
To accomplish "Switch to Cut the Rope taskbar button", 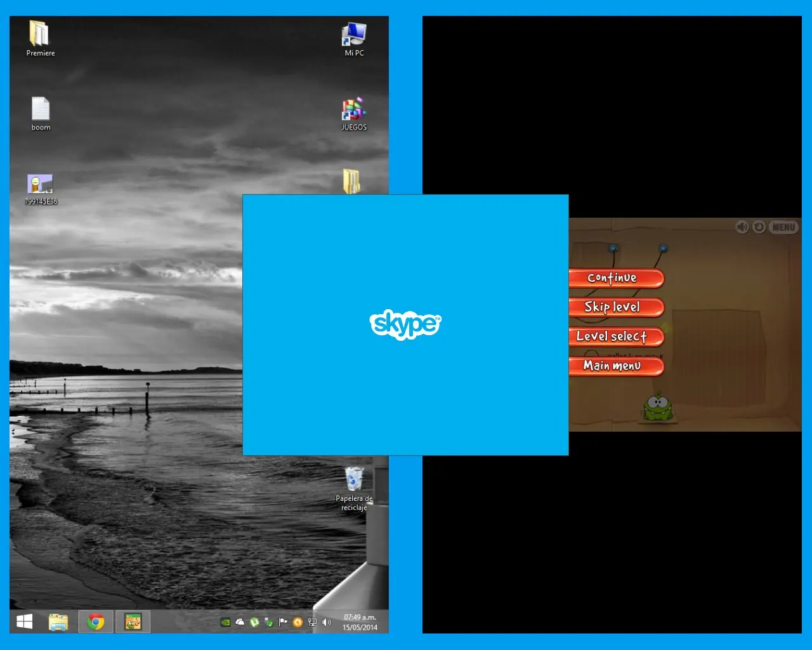I will (x=133, y=622).
